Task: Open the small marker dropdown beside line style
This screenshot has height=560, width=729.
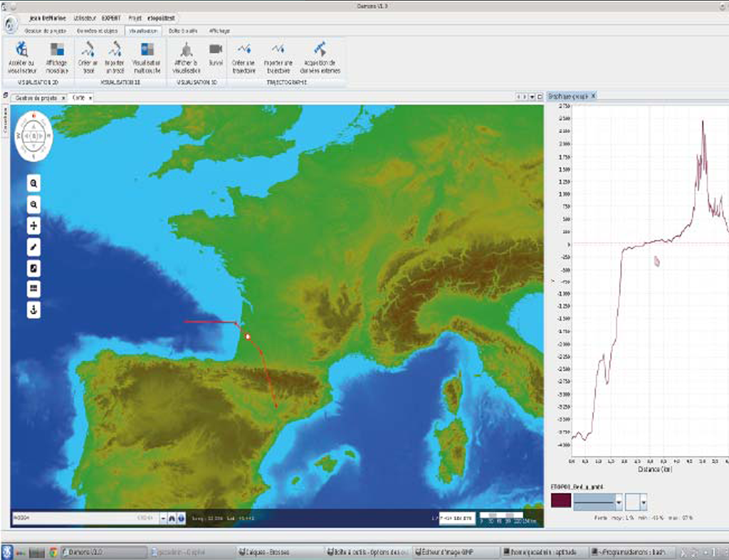Action: coord(644,502)
